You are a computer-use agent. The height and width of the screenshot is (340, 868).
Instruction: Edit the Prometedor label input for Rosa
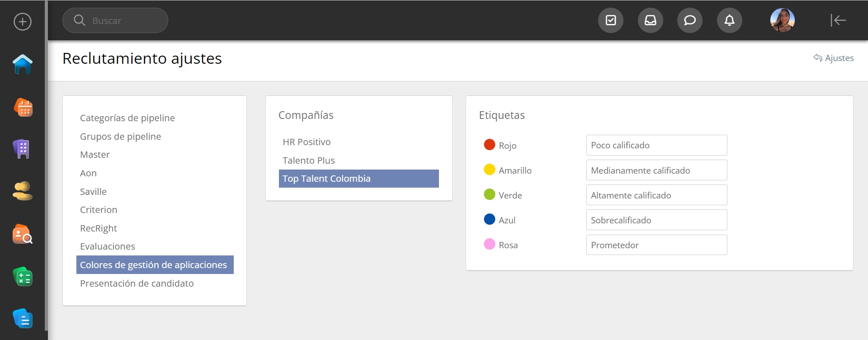[x=656, y=245]
